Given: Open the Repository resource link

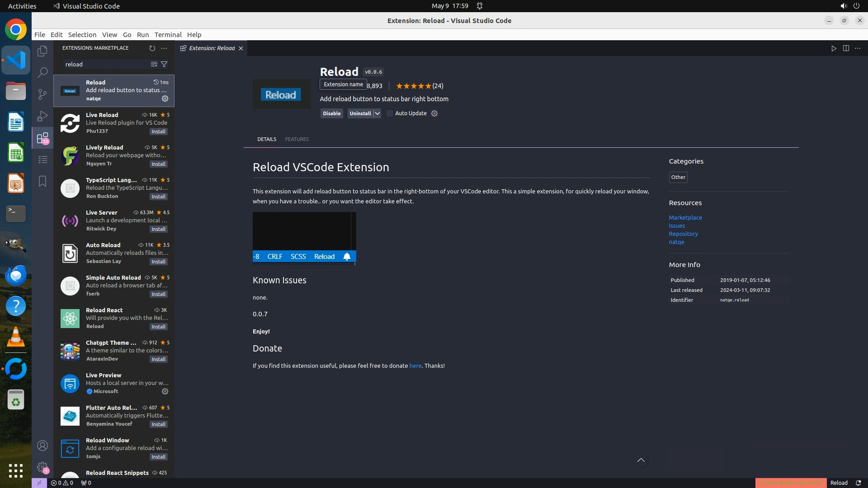Looking at the screenshot, I should [683, 234].
